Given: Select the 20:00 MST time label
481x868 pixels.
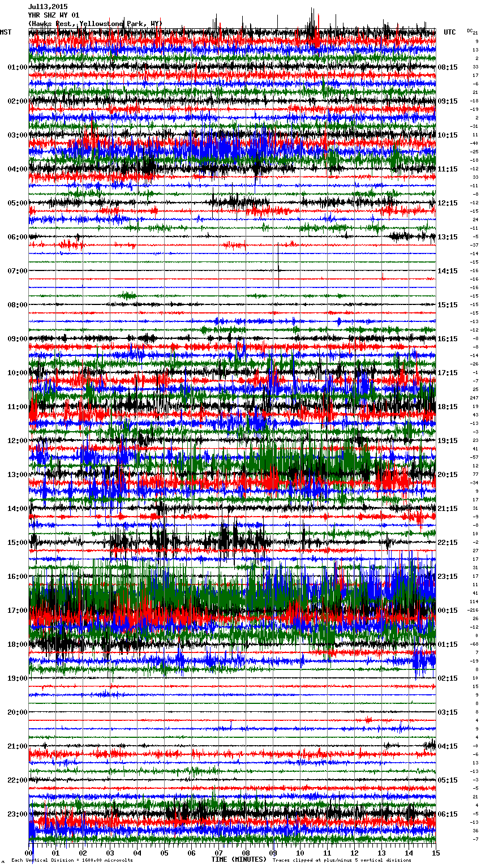Looking at the screenshot, I should pyautogui.click(x=18, y=712).
